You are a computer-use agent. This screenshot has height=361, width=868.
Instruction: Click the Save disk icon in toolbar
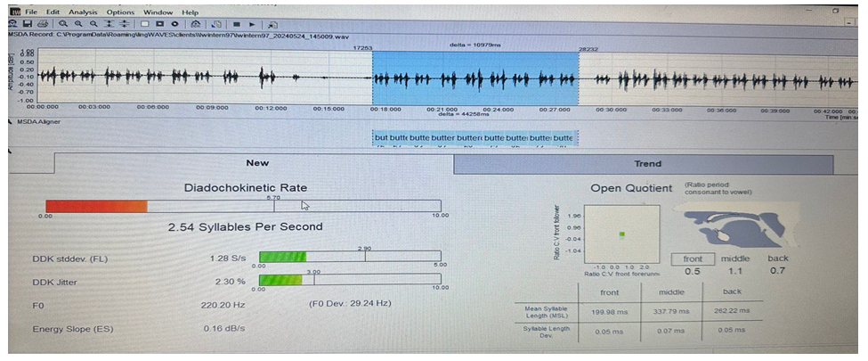[28, 24]
